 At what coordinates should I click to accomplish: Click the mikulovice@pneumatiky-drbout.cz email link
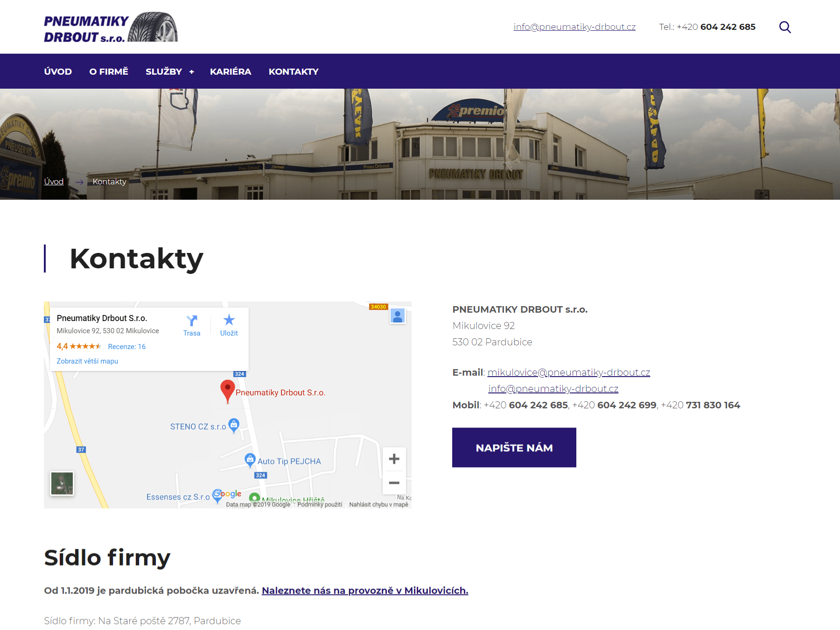tap(568, 372)
